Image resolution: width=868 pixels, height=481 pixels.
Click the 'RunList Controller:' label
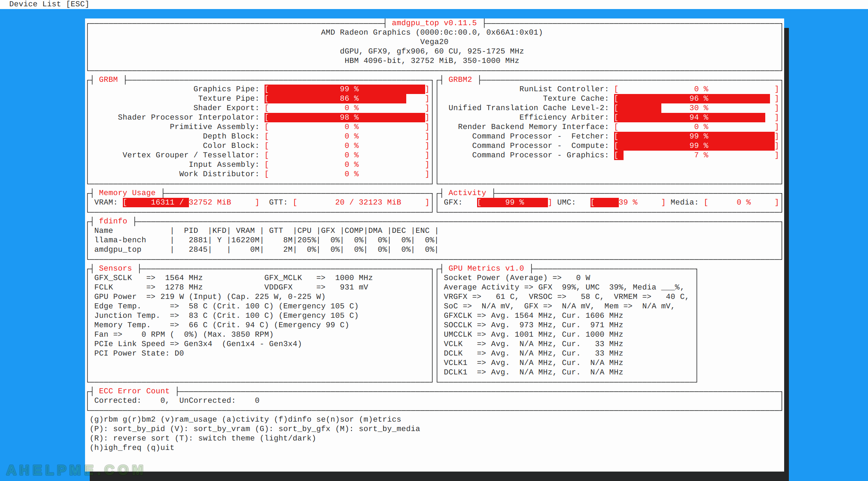(x=564, y=89)
